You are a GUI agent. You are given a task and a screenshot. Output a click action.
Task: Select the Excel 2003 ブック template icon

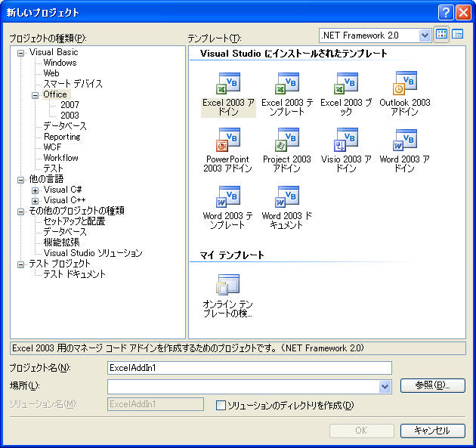346,83
